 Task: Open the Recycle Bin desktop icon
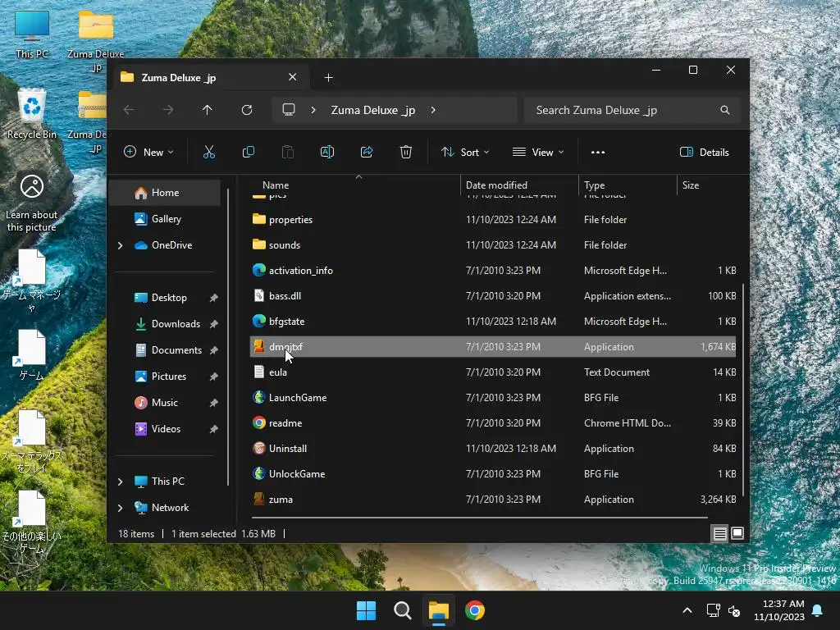coord(32,113)
